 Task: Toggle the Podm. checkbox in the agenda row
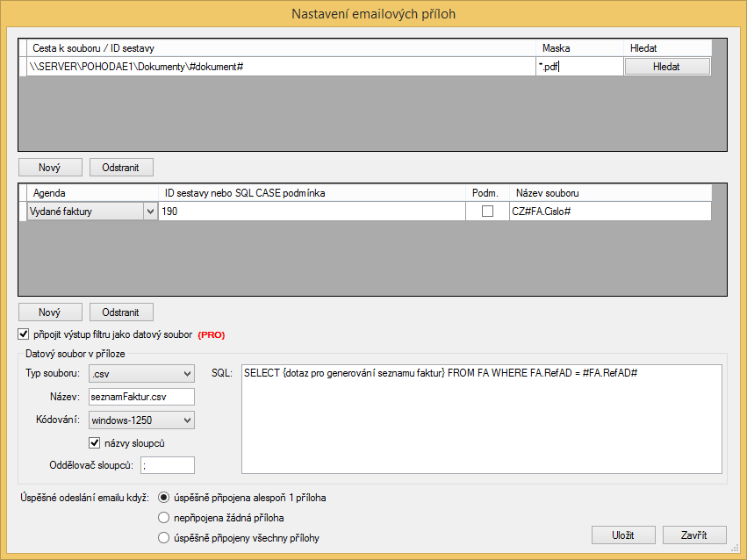[487, 212]
